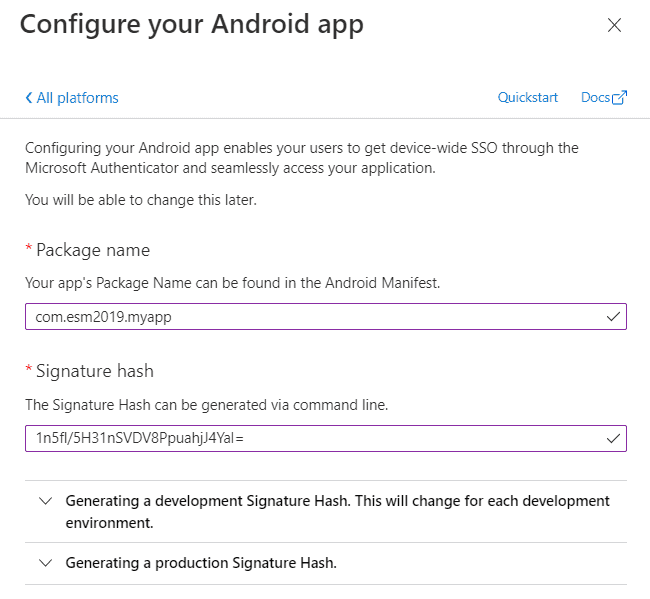
Task: Focus the Signature hash input field
Action: [x=326, y=438]
